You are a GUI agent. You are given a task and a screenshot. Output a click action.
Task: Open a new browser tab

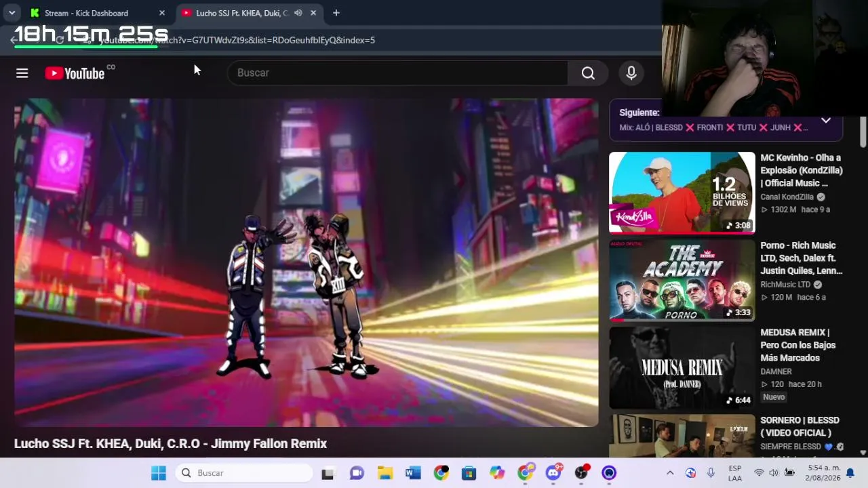click(x=336, y=13)
